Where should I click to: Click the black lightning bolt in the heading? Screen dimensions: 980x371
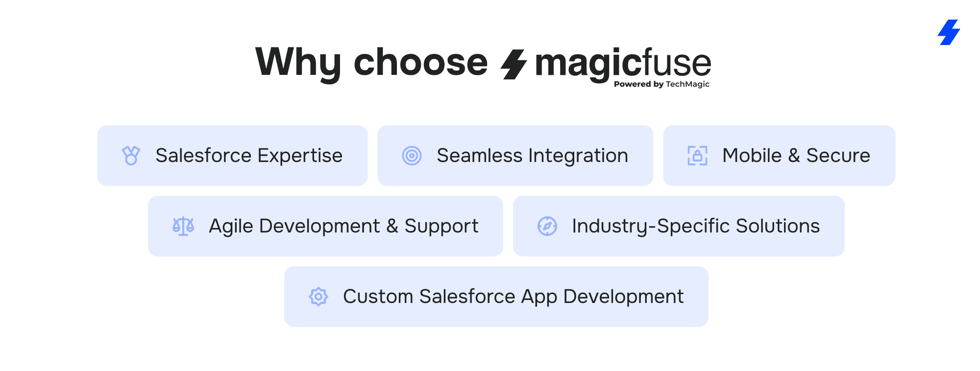tap(514, 64)
